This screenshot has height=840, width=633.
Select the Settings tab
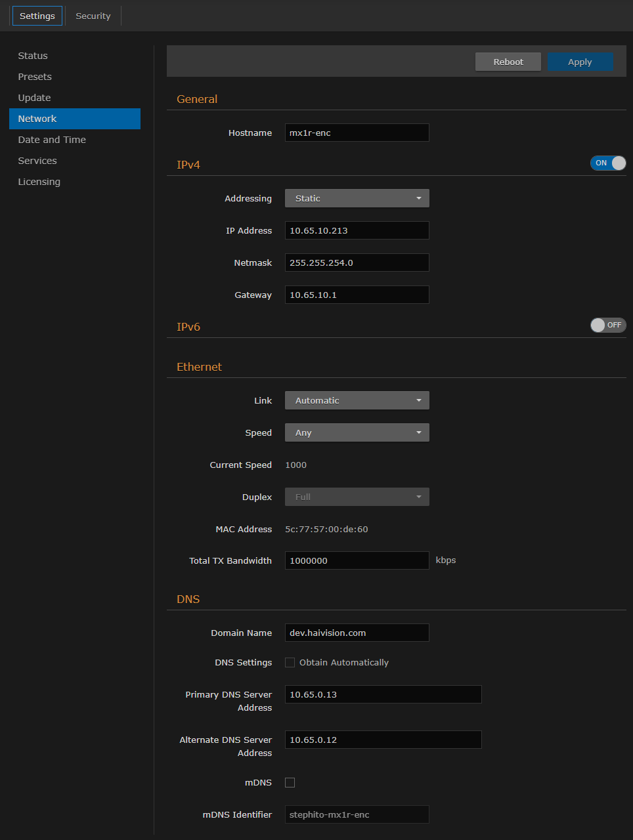click(37, 16)
